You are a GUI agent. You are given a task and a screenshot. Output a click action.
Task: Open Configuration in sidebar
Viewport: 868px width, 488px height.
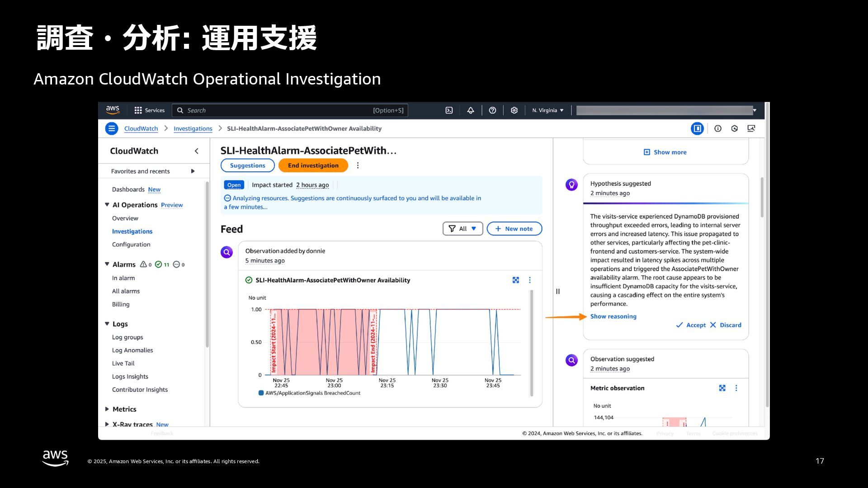click(x=131, y=244)
